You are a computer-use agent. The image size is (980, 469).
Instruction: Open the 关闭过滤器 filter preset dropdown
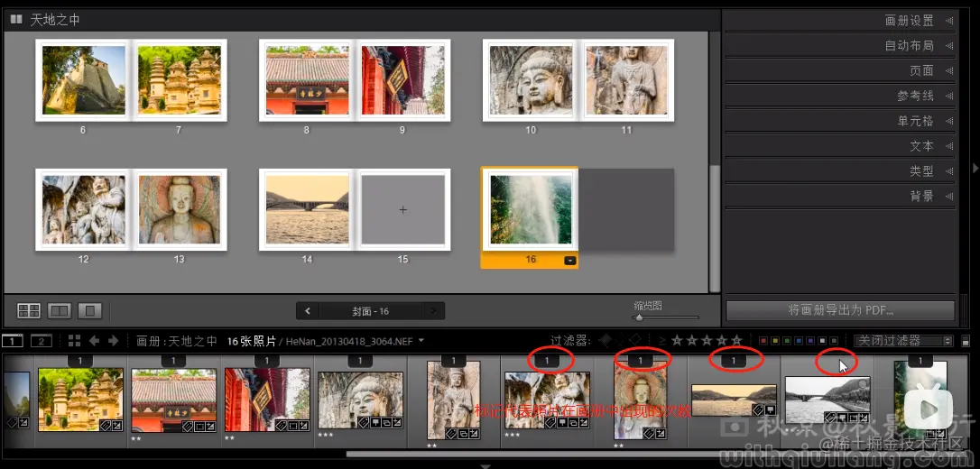click(x=903, y=341)
